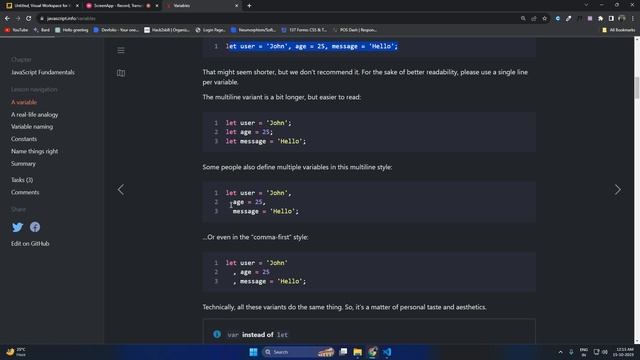Open the POS Dash bookmark

355,30
